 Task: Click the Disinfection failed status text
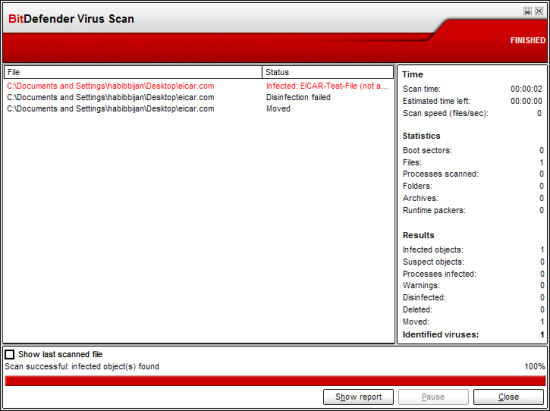coord(298,97)
